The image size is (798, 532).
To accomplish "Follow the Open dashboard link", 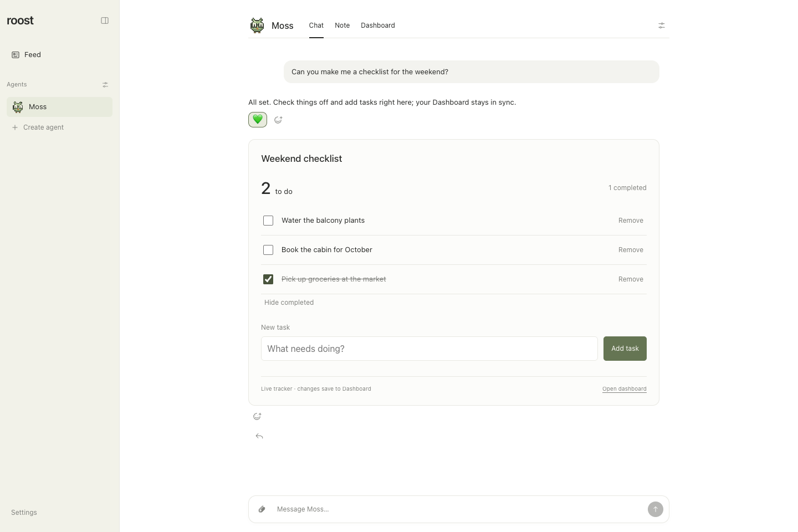I will point(625,389).
